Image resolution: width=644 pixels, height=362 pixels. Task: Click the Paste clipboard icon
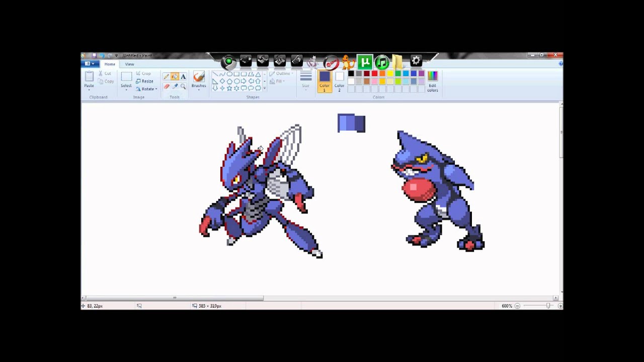pyautogui.click(x=89, y=76)
